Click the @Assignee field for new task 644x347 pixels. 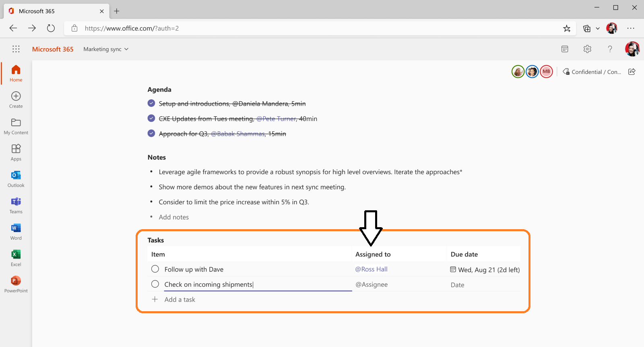(x=372, y=285)
